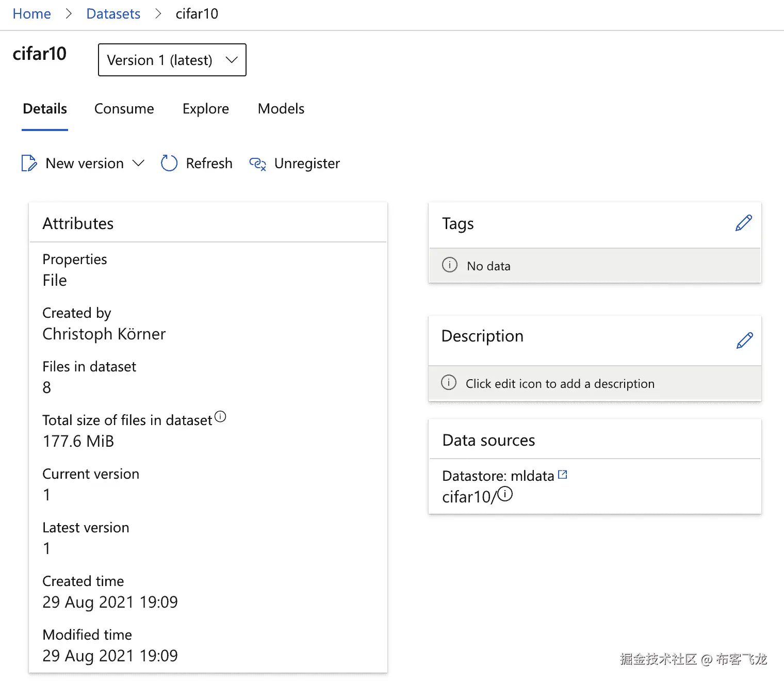Open the Version 1 (latest) dropdown
Image resolution: width=784 pixels, height=683 pixels.
(x=172, y=60)
